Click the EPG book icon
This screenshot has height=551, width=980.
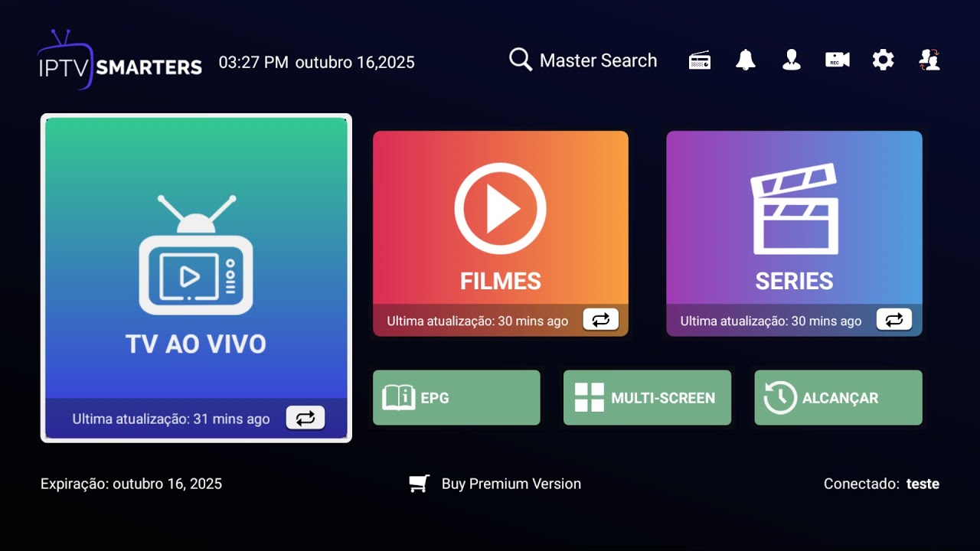click(x=398, y=398)
